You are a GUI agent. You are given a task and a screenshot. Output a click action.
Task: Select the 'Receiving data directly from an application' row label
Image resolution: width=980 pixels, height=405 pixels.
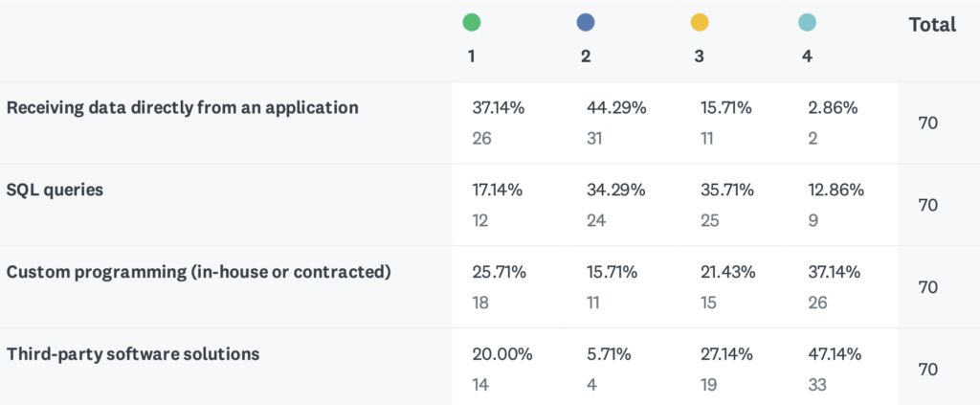(x=183, y=107)
